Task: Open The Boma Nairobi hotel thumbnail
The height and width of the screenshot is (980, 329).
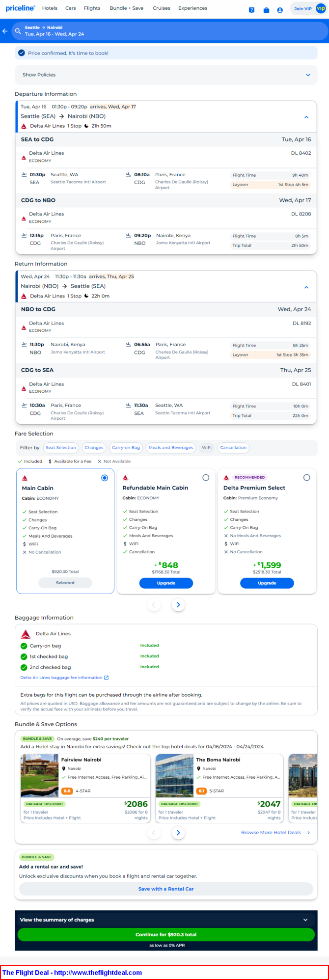Action: point(174,776)
